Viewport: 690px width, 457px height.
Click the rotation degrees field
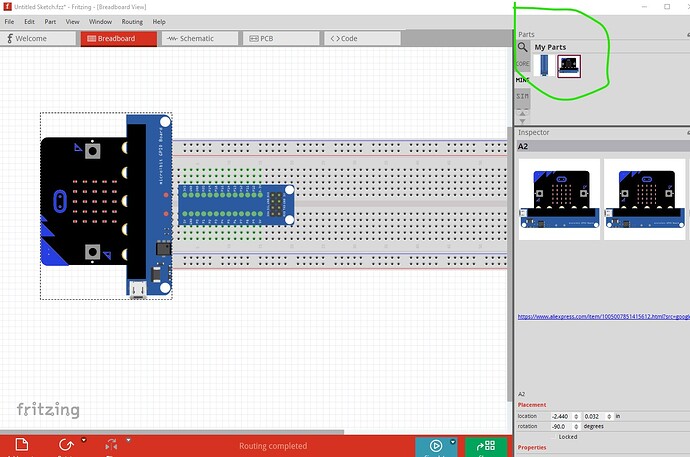click(x=562, y=427)
